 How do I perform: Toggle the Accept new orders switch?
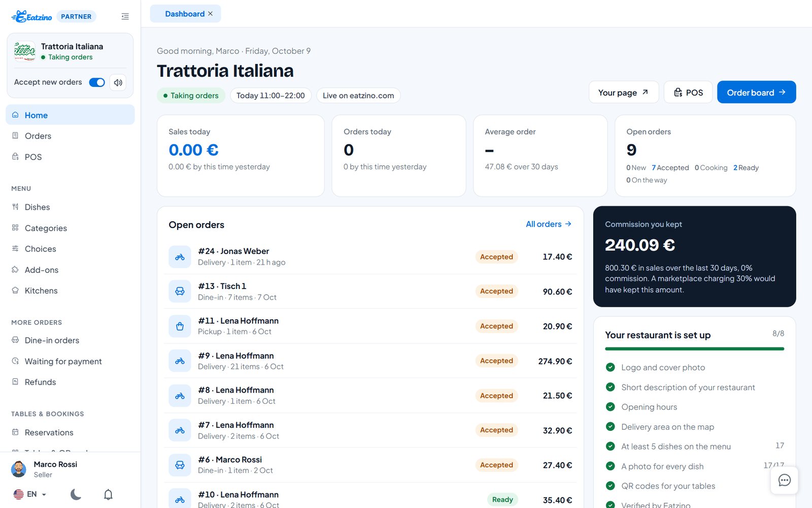tap(97, 82)
